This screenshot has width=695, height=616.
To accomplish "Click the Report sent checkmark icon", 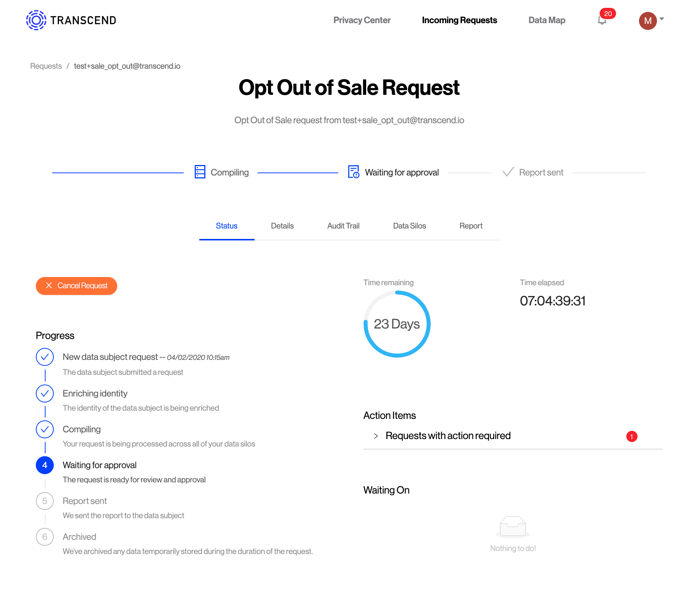I will (x=508, y=172).
